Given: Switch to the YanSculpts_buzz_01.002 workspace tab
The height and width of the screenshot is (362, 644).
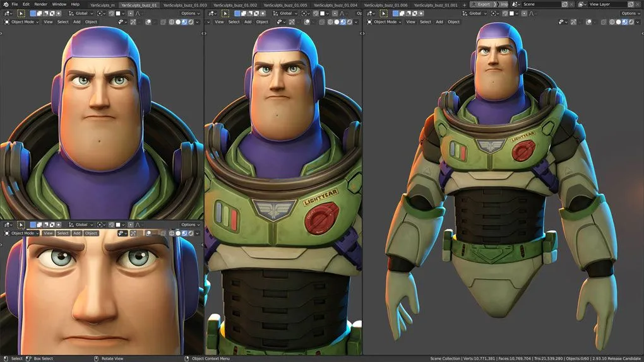Looking at the screenshot, I should [236, 5].
